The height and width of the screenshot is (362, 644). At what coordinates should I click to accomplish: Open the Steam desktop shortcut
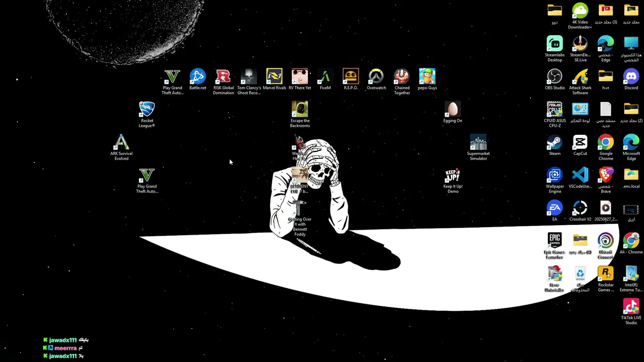554,145
